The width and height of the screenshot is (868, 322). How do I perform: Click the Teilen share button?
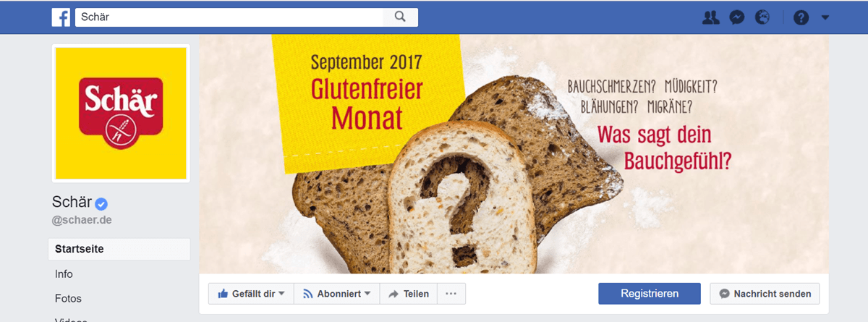pyautogui.click(x=408, y=294)
